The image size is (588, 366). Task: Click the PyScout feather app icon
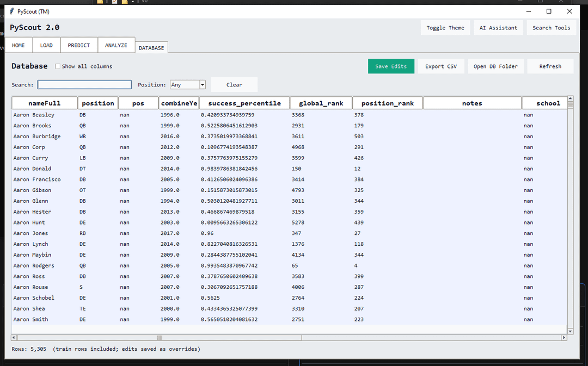point(11,11)
